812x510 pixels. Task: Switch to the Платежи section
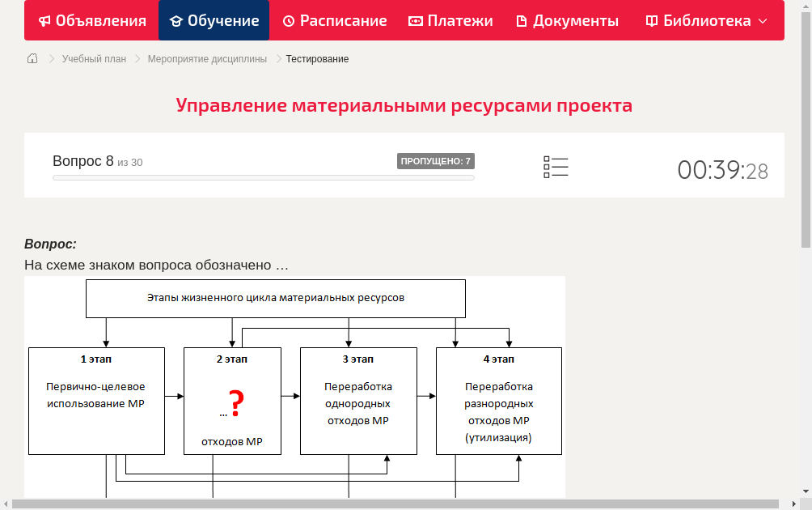pyautogui.click(x=450, y=20)
